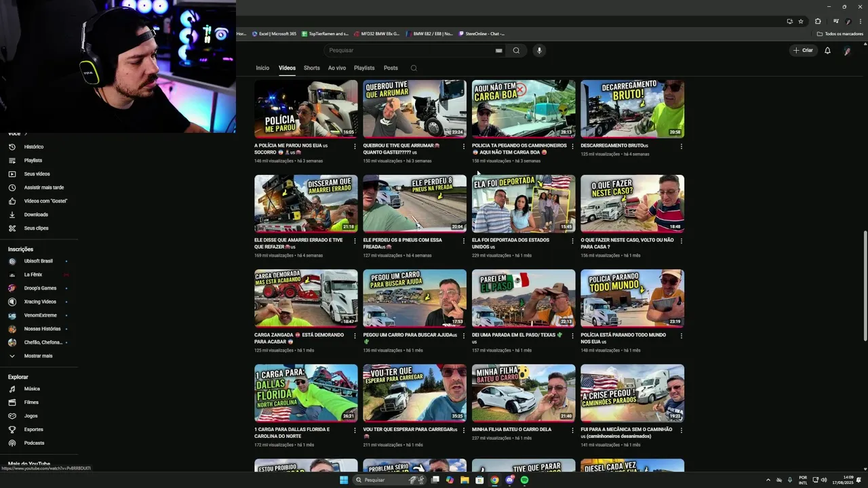The image size is (868, 488).
Task: Click the Windows Start button
Action: point(344,480)
